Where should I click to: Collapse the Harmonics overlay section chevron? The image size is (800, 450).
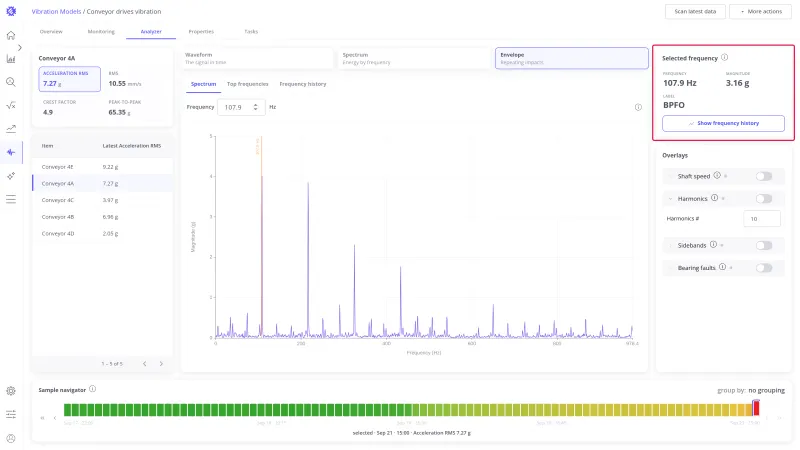coord(670,198)
